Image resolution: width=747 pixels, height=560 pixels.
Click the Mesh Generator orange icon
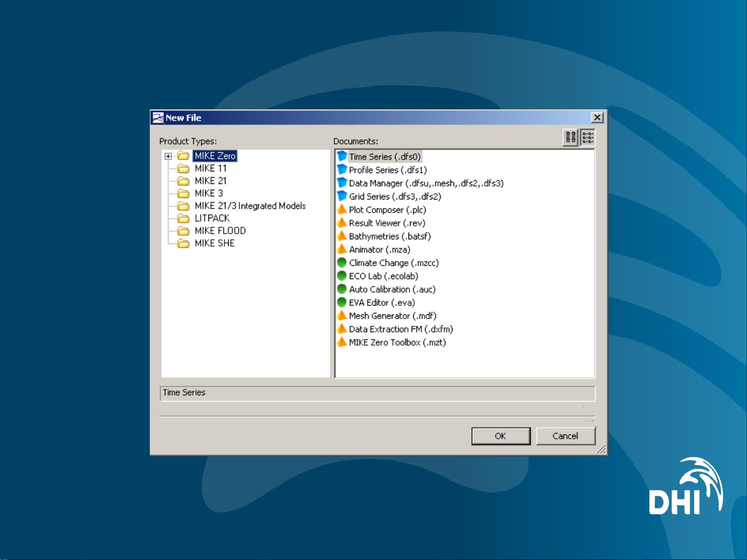tap(342, 315)
